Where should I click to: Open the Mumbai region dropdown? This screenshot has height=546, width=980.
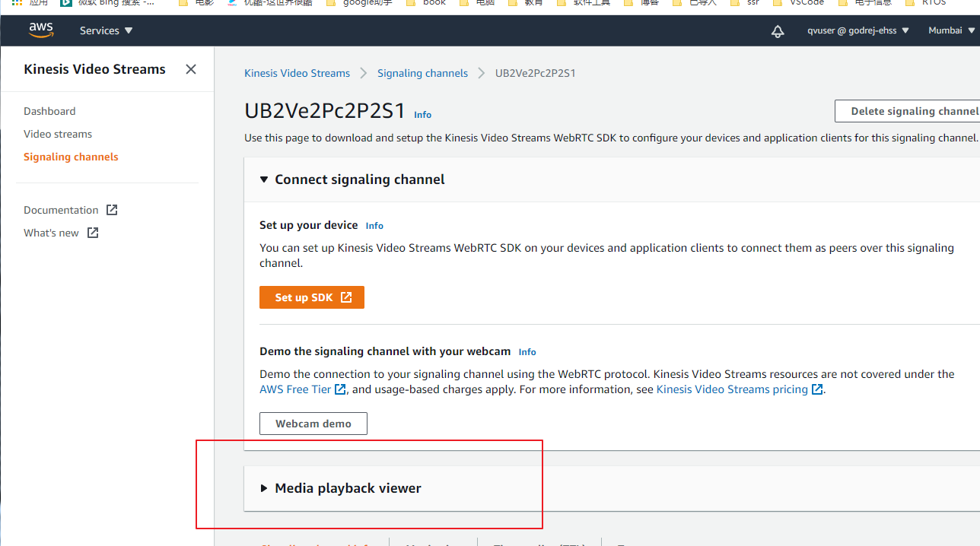point(950,30)
